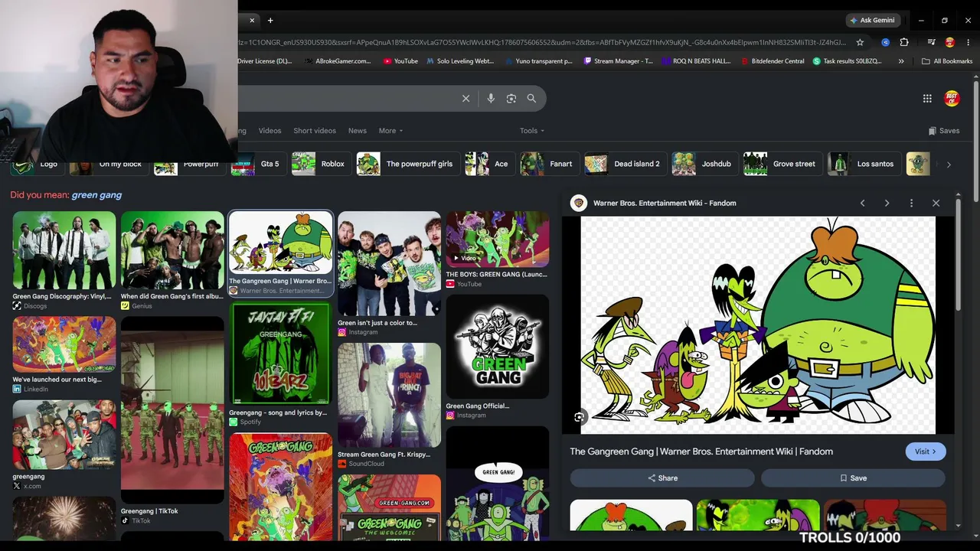Open the All Bookmarks folder
The image size is (980, 551).
click(947, 61)
